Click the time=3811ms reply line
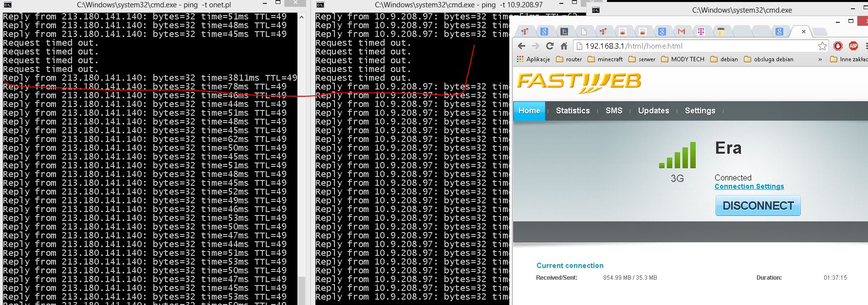 pyautogui.click(x=150, y=78)
